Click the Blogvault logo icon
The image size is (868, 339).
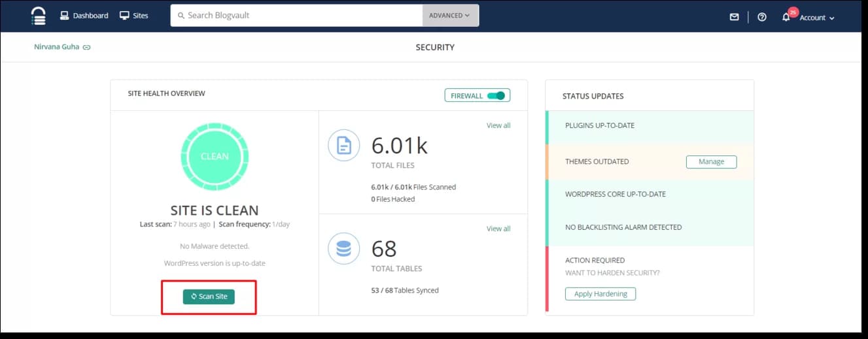pyautogui.click(x=39, y=16)
